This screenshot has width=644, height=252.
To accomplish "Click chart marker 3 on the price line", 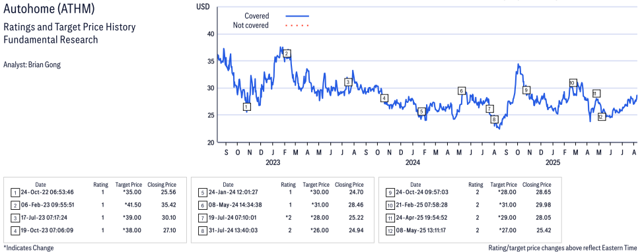I will pos(348,82).
